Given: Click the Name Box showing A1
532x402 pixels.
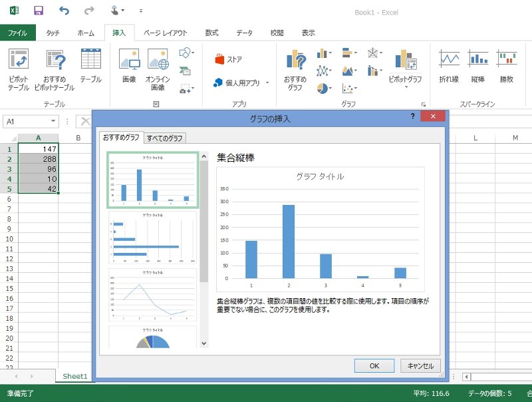Looking at the screenshot, I should pos(27,122).
